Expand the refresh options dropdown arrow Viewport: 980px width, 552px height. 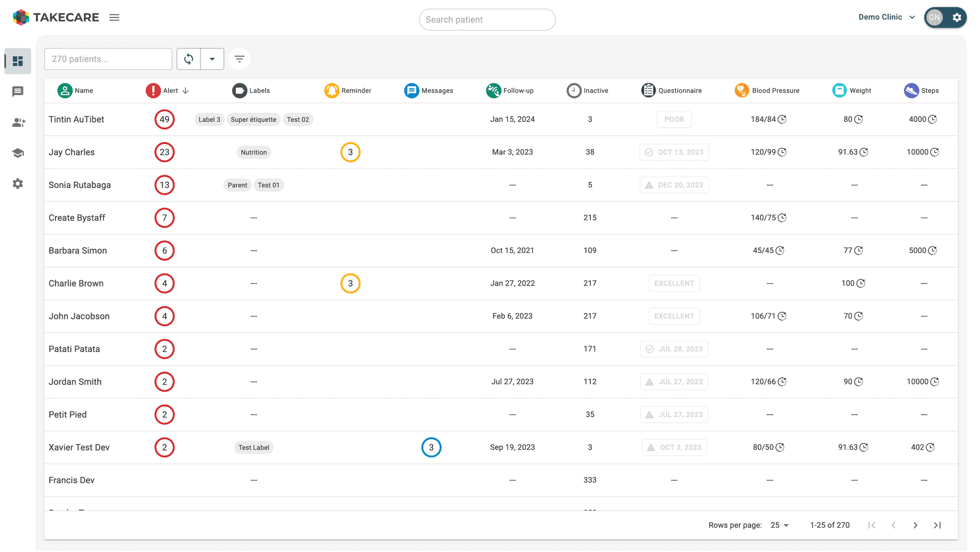[x=212, y=59]
